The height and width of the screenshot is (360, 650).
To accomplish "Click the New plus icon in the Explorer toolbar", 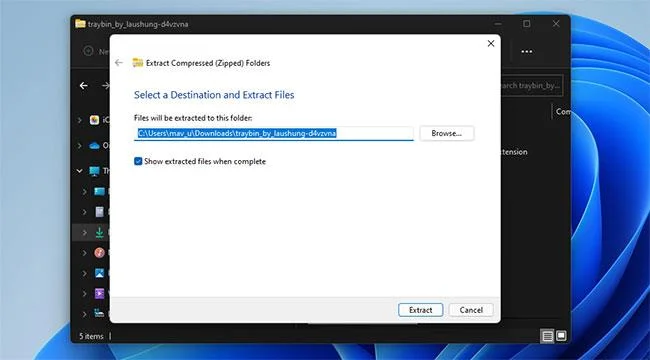I will point(88,51).
